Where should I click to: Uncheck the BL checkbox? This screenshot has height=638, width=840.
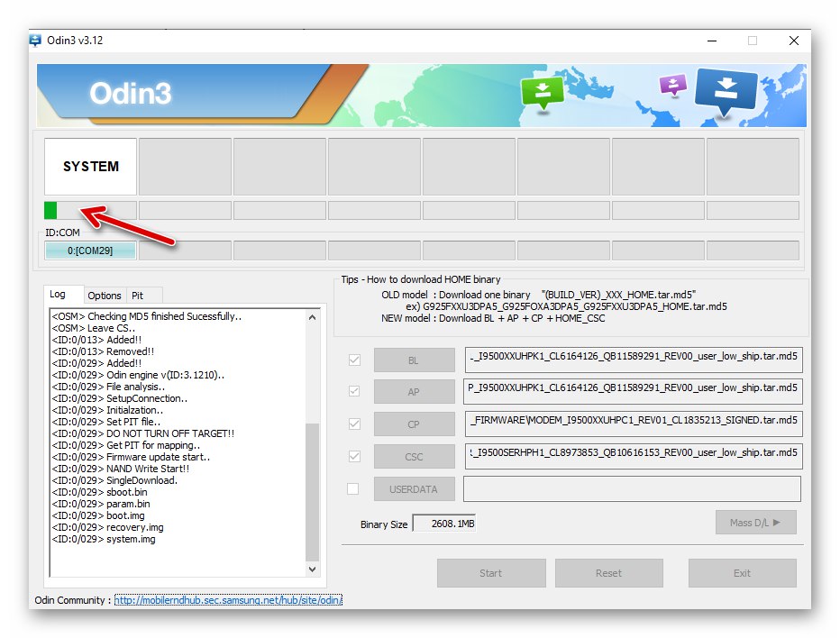pos(352,359)
